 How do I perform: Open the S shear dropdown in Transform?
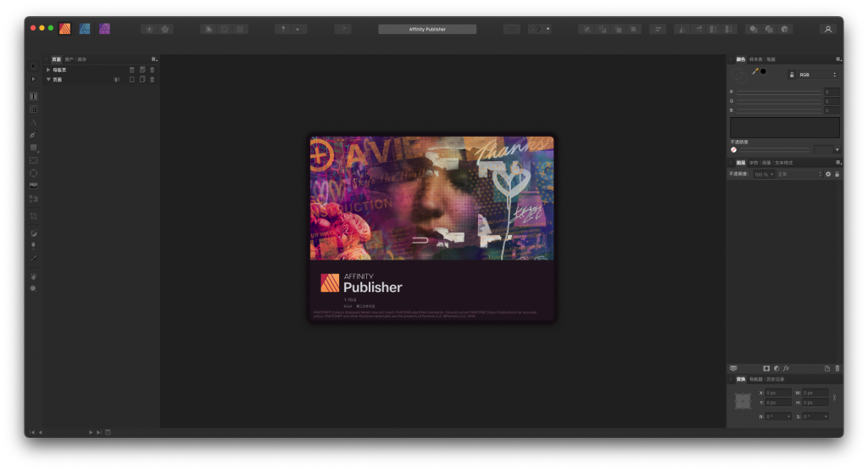click(826, 417)
